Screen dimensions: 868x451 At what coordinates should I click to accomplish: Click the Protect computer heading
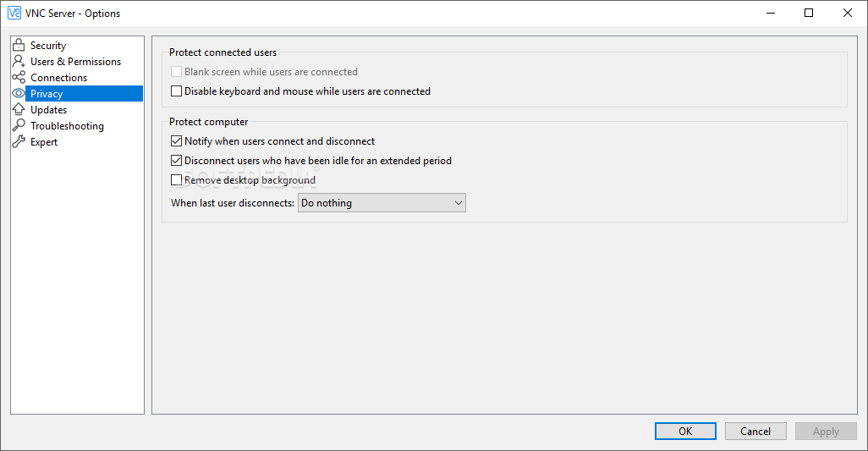pos(209,122)
